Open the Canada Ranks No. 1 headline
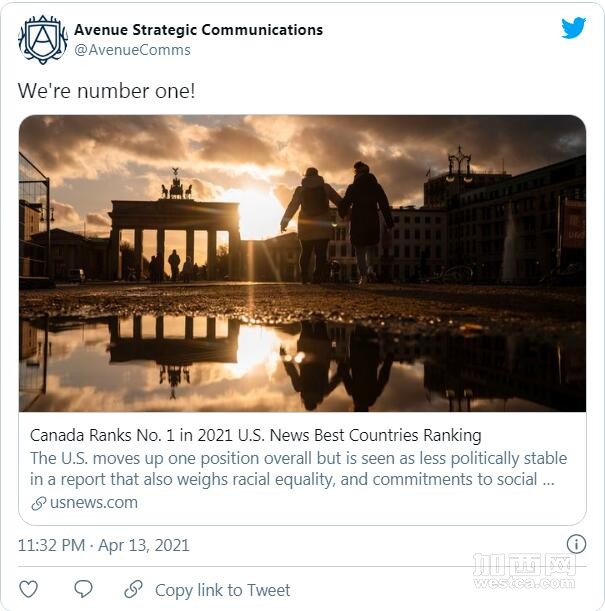 coord(256,435)
